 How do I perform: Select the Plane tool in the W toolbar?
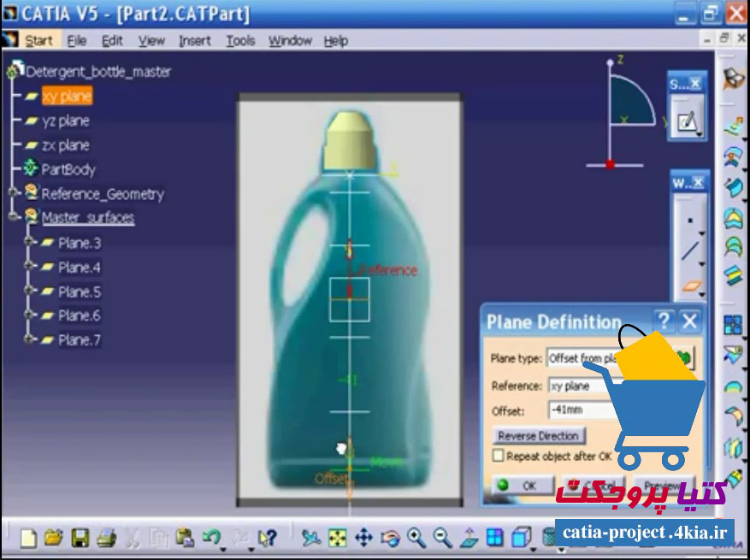(691, 286)
